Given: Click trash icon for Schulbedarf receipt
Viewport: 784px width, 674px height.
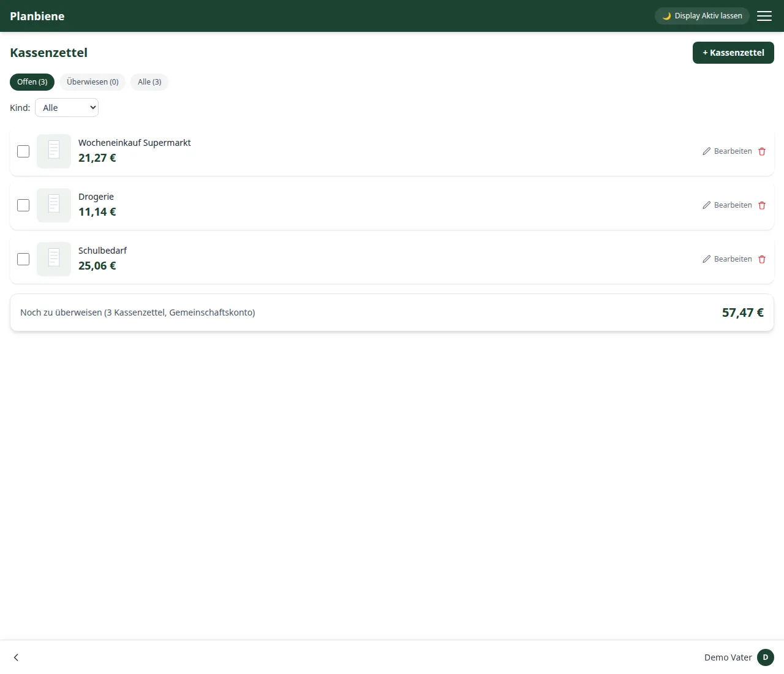Looking at the screenshot, I should tap(762, 259).
